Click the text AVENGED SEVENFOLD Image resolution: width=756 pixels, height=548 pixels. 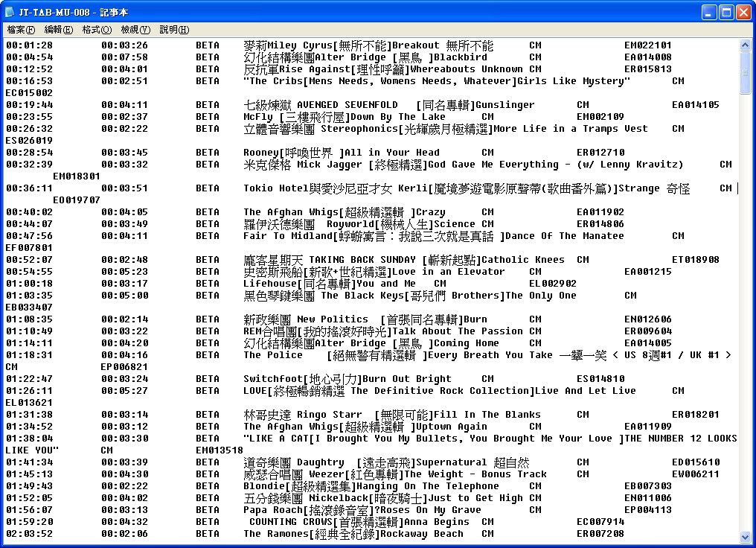(347, 105)
